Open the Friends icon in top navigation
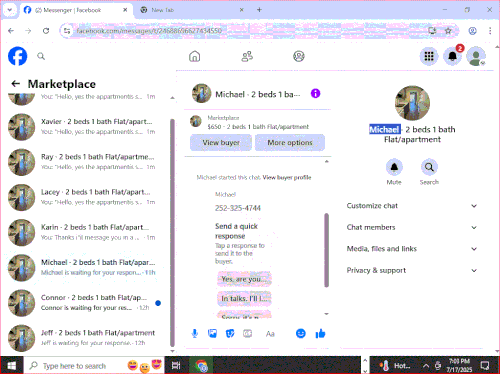Screen dimensions: 500x374 click(247, 56)
